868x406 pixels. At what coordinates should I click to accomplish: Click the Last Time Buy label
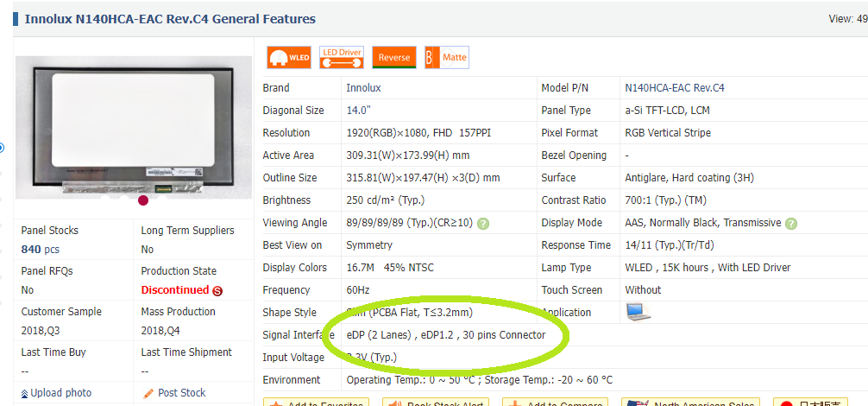coord(53,352)
